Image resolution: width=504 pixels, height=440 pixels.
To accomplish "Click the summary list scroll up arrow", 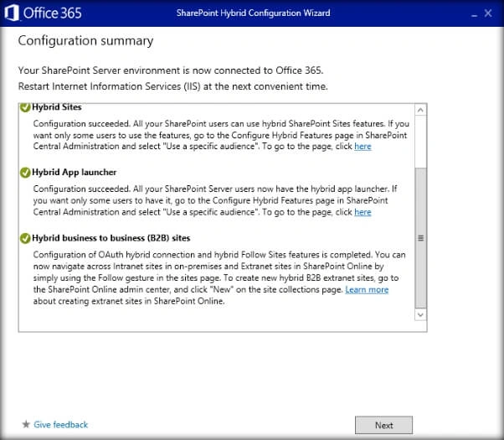I will (x=420, y=111).
